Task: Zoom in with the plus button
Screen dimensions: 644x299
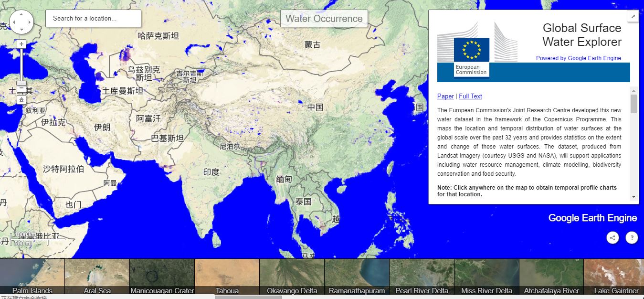Action: coord(21,44)
